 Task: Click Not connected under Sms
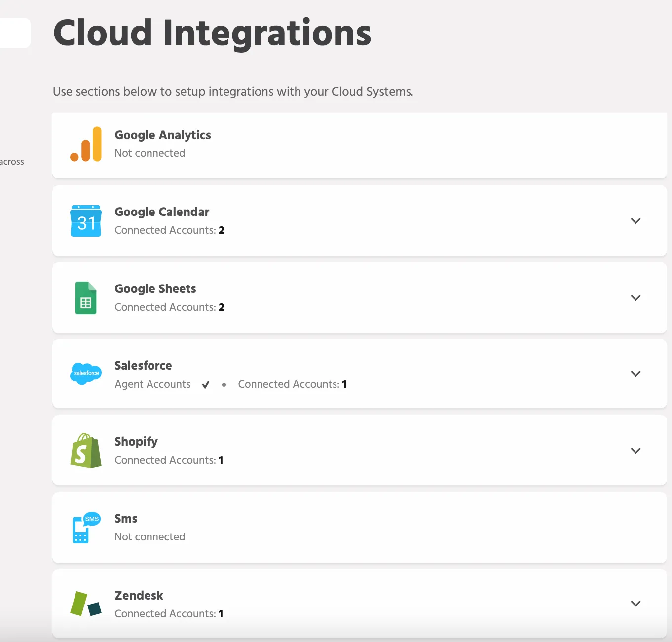tap(150, 537)
